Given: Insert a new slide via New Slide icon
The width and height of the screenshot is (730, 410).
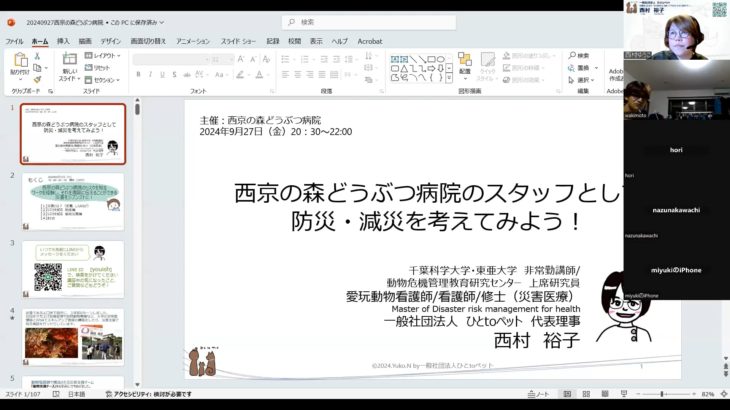Looking at the screenshot, I should (69, 59).
